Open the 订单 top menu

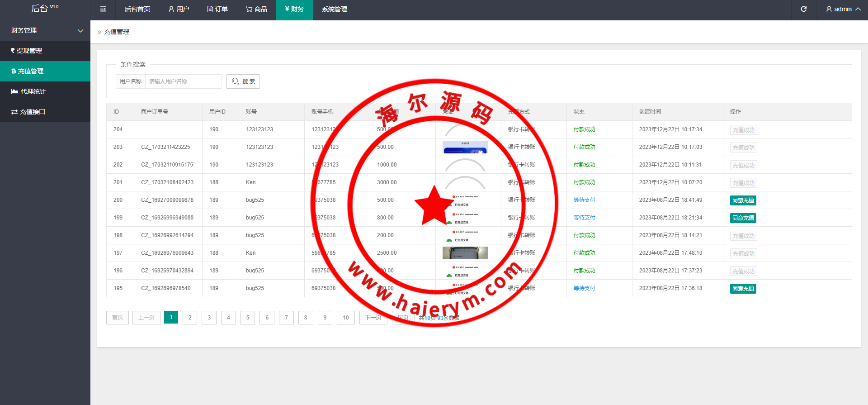point(217,9)
